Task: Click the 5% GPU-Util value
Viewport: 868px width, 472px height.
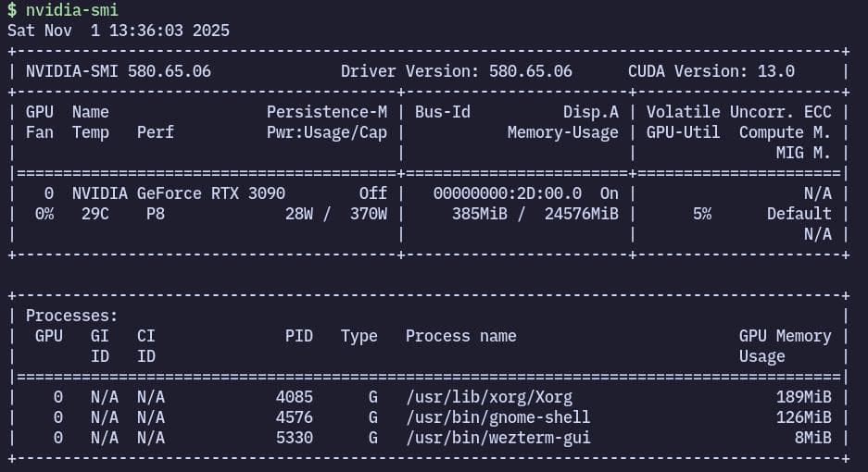Action: [x=701, y=214]
